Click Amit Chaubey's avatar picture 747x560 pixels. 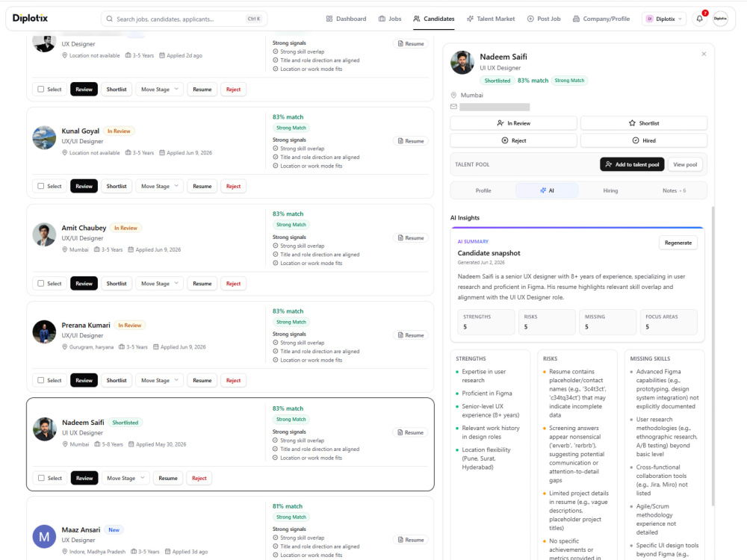pyautogui.click(x=44, y=234)
